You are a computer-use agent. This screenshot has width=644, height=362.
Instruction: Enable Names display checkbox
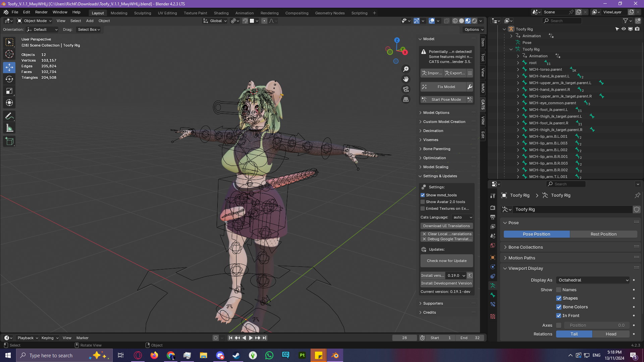pyautogui.click(x=558, y=290)
